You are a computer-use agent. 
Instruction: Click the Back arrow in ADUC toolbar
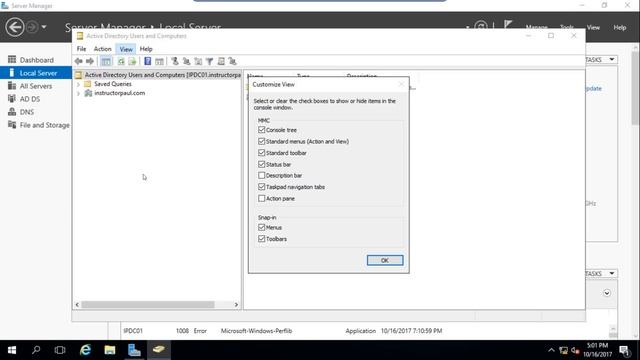tap(78, 61)
